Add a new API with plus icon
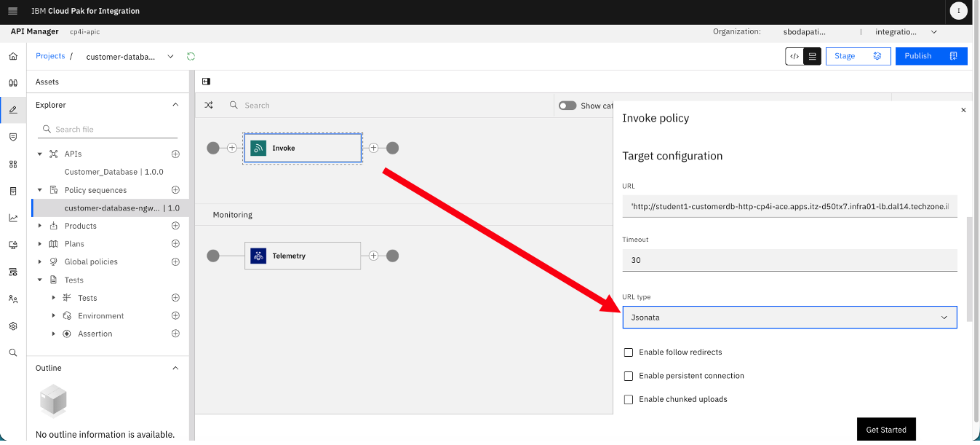This screenshot has width=980, height=445. coord(175,154)
